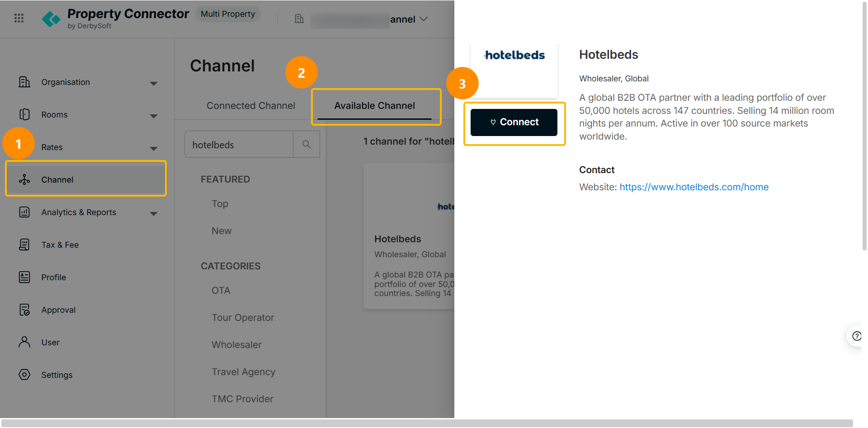Click the Connect button for Hotelbeds
868x428 pixels.
coord(514,122)
